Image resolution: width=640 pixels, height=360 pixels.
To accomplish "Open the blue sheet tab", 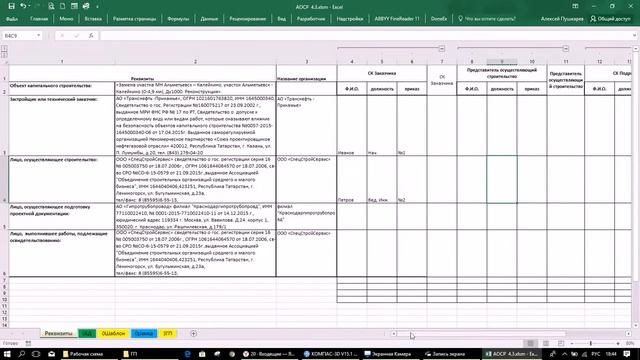I will click(x=144, y=333).
